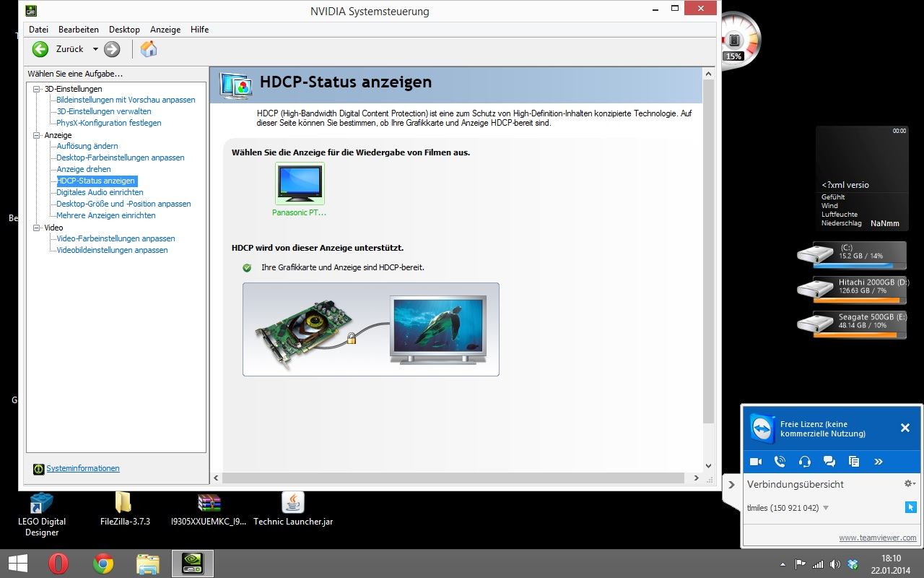
Task: Click the NVIDIA window title bar icon
Action: (31, 11)
